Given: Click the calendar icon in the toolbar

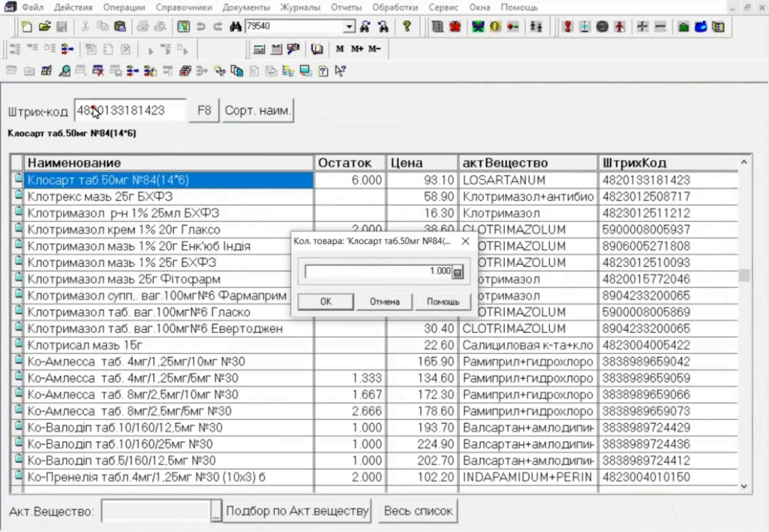Looking at the screenshot, I should pyautogui.click(x=276, y=49).
